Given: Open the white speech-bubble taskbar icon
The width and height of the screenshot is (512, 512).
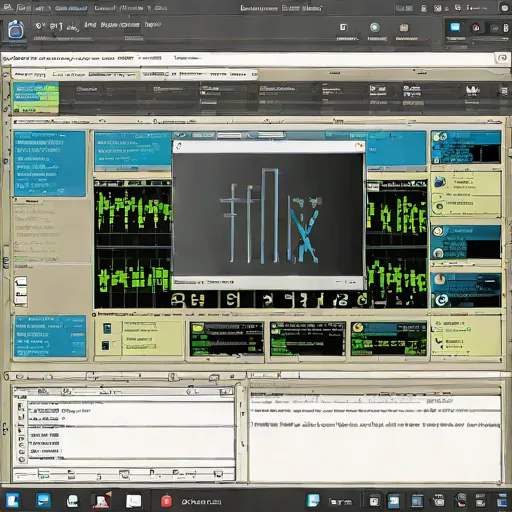Looking at the screenshot, I should [72, 501].
